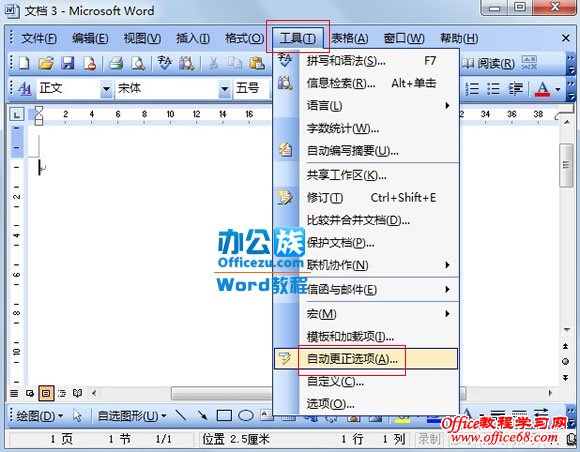Click the Print Preview icon
580x452 pixels.
[x=138, y=63]
